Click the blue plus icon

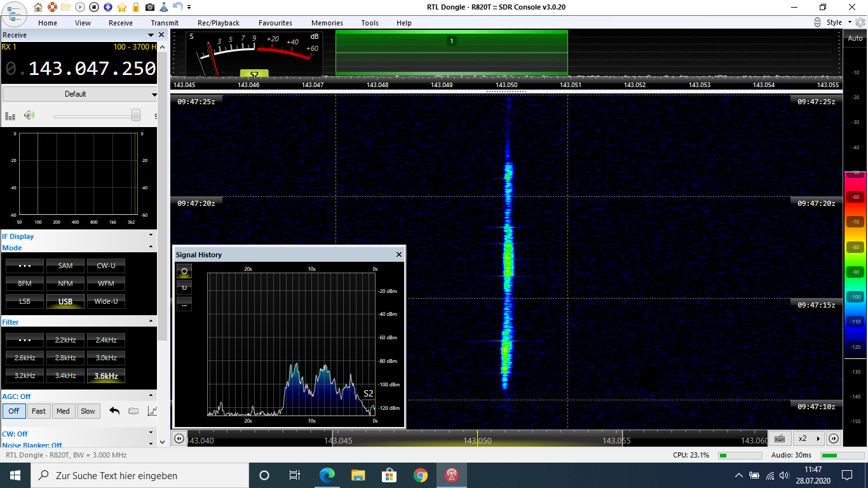coord(107,7)
